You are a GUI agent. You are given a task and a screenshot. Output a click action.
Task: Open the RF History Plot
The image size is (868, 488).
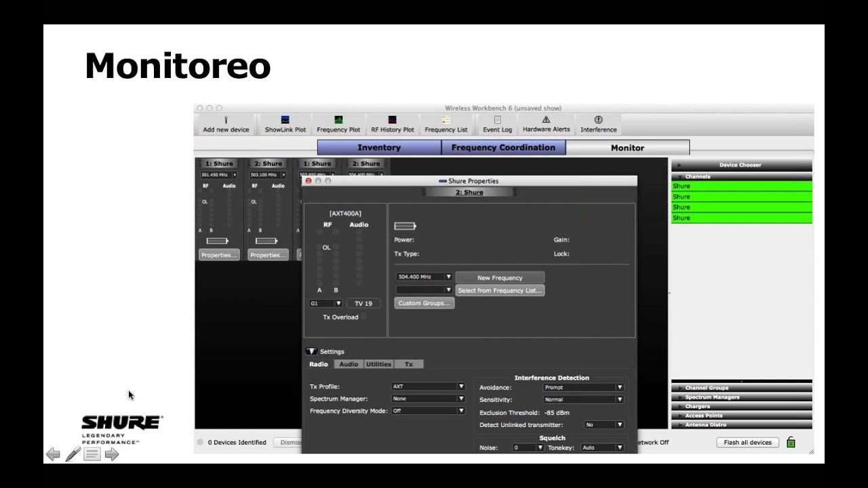pyautogui.click(x=392, y=124)
